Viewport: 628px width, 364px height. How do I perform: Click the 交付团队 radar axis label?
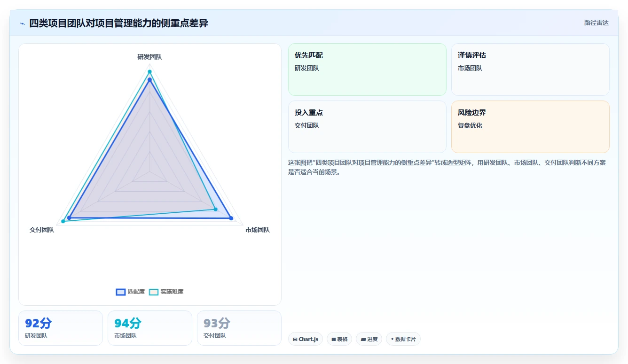[42, 230]
